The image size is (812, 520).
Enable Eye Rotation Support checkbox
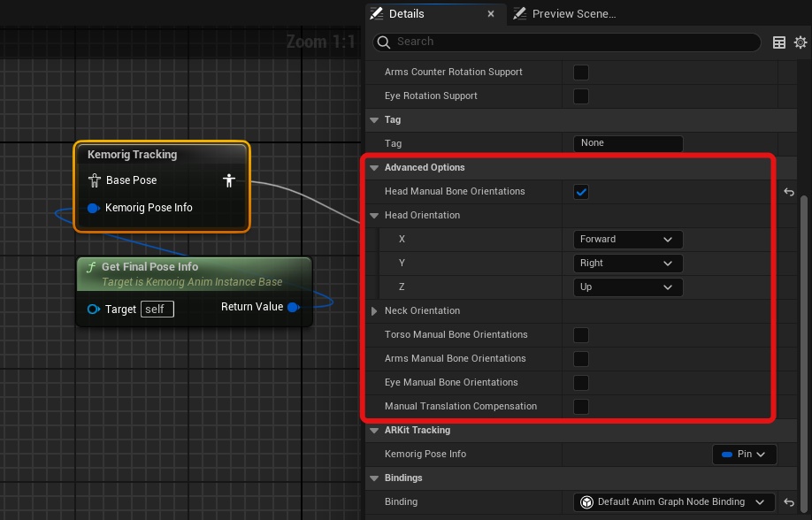coord(581,96)
